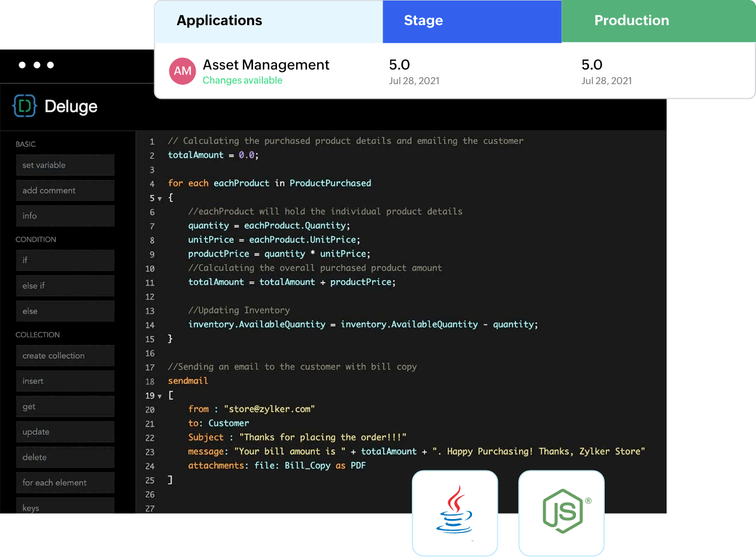Click the Stage date Jul 28, 2021
Image resolution: width=756 pixels, height=557 pixels.
414,81
